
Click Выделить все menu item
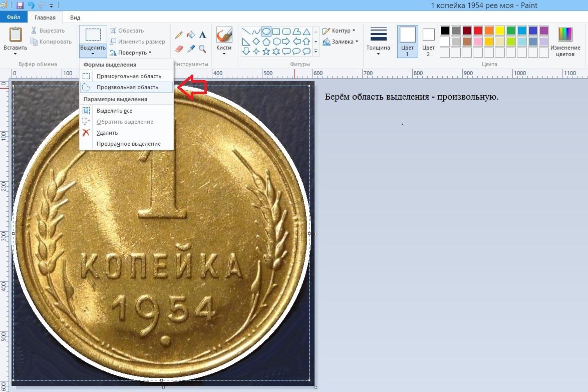[127, 111]
